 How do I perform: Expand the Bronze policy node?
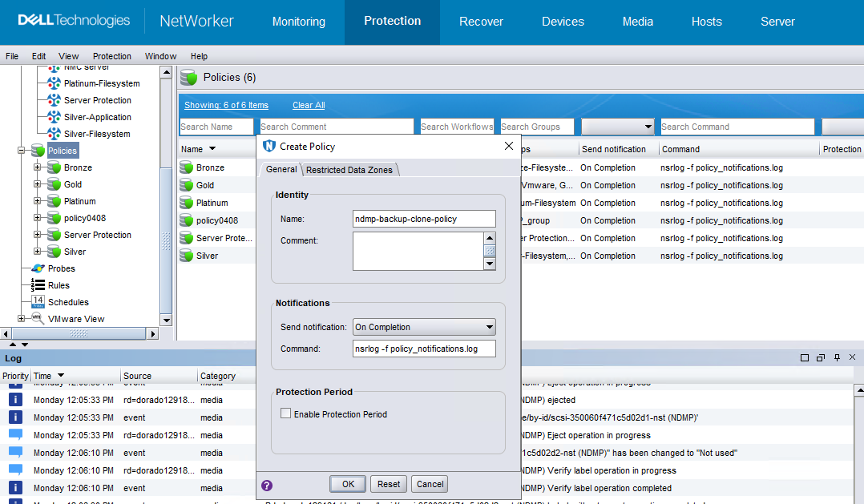pyautogui.click(x=38, y=167)
